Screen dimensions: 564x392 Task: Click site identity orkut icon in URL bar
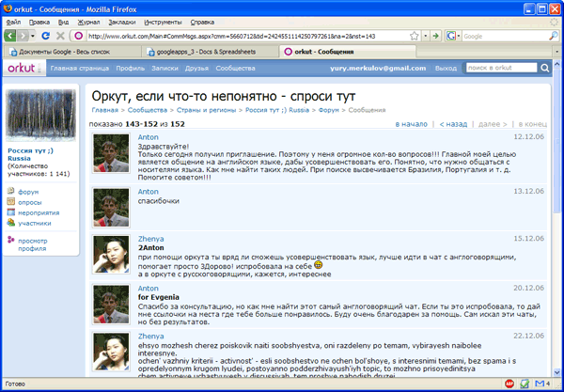click(78, 36)
